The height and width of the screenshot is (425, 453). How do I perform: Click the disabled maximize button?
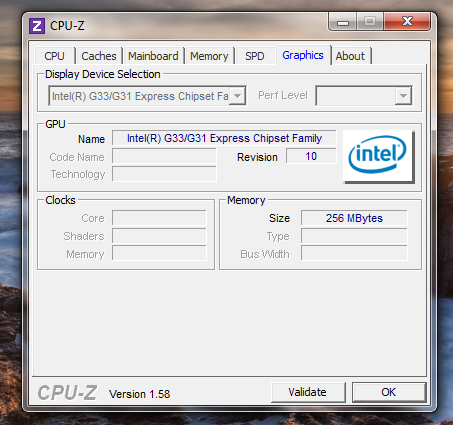pyautogui.click(x=370, y=22)
